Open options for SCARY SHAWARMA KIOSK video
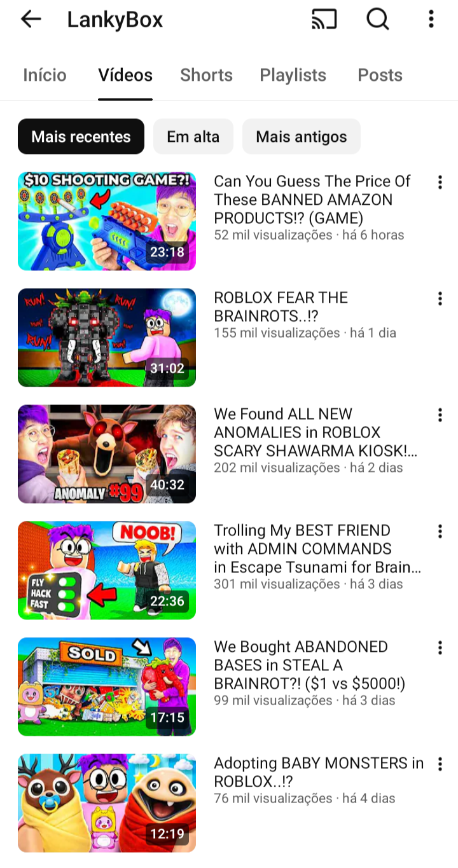Screen dimensions: 458x868 point(440,415)
